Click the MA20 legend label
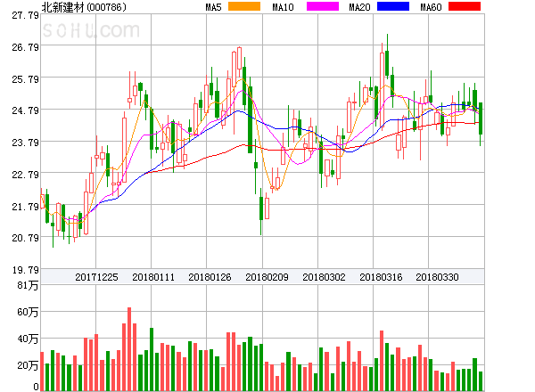This screenshot has height=392, width=535. 359,7
